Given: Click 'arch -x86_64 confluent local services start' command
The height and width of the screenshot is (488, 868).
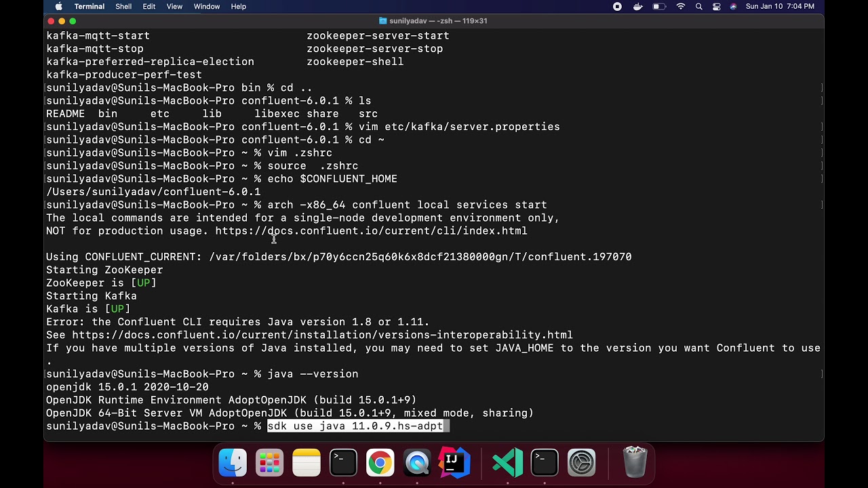Looking at the screenshot, I should pyautogui.click(x=407, y=205).
